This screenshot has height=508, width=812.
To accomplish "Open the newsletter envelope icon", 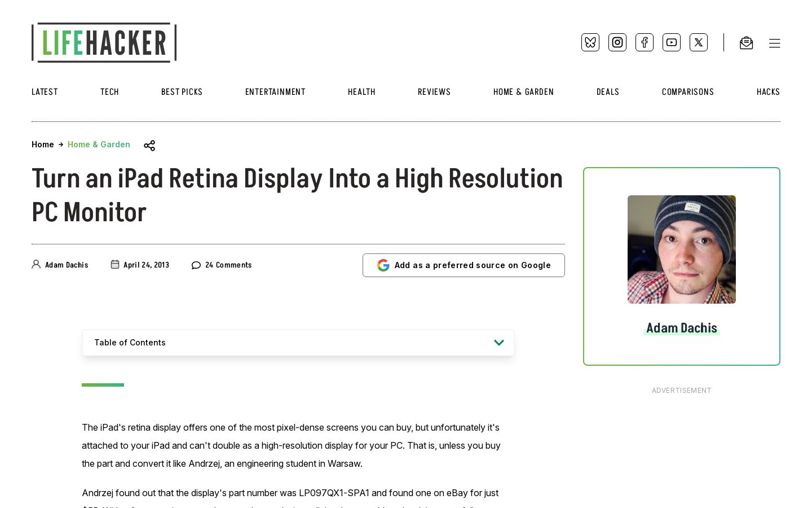I will (746, 43).
